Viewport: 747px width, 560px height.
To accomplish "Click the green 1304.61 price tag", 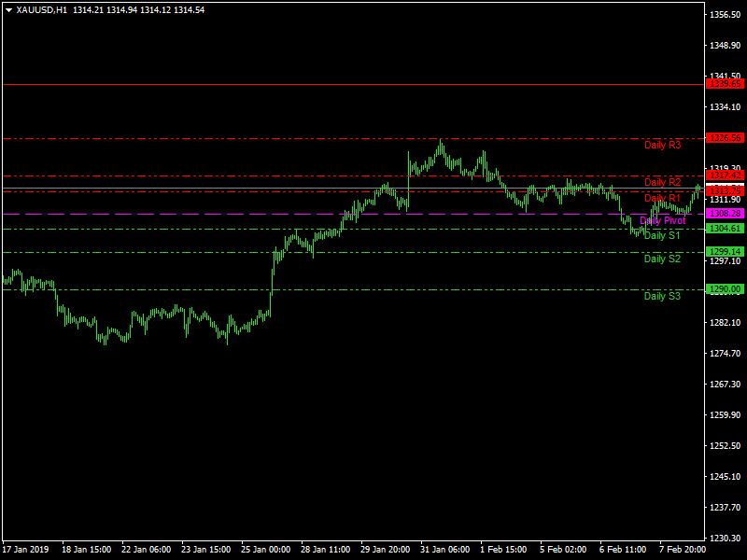I will coord(725,229).
